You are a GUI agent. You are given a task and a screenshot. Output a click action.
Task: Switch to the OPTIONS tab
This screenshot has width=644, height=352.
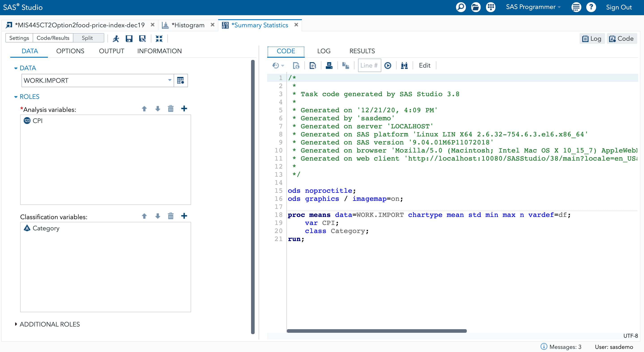70,51
